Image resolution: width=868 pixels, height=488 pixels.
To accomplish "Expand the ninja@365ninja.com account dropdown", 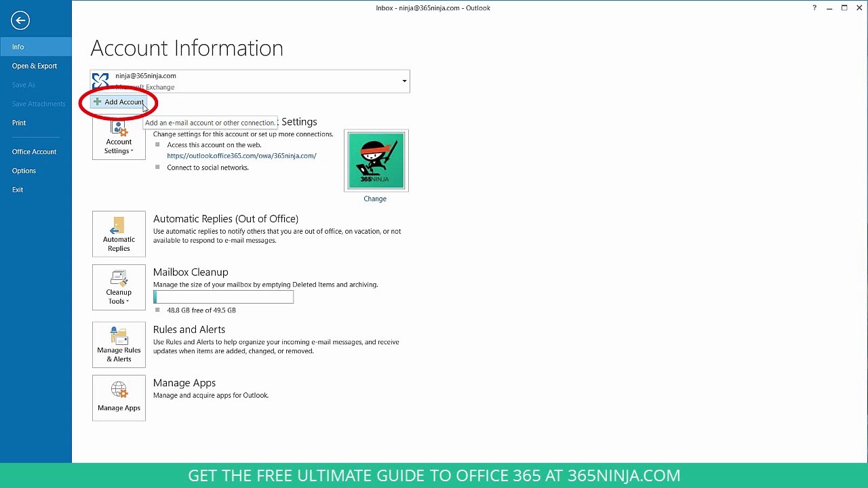I will point(404,81).
